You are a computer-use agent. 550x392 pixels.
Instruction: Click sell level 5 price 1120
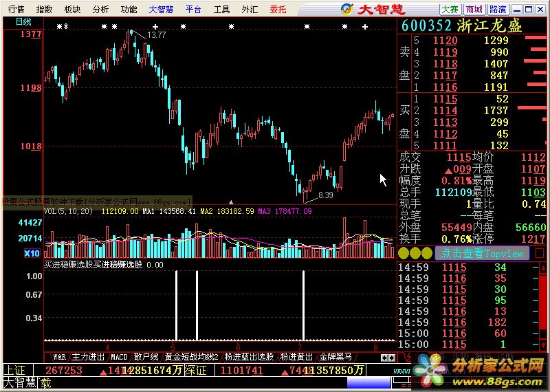coord(445,41)
